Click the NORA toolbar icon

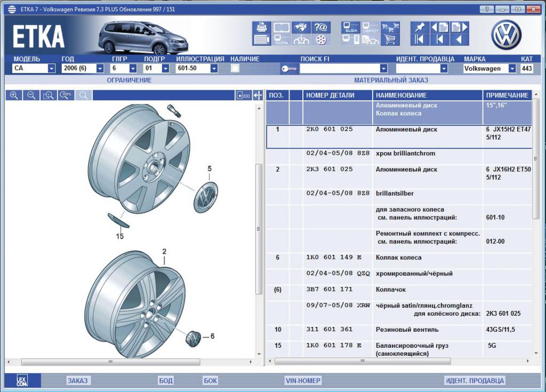(x=282, y=39)
